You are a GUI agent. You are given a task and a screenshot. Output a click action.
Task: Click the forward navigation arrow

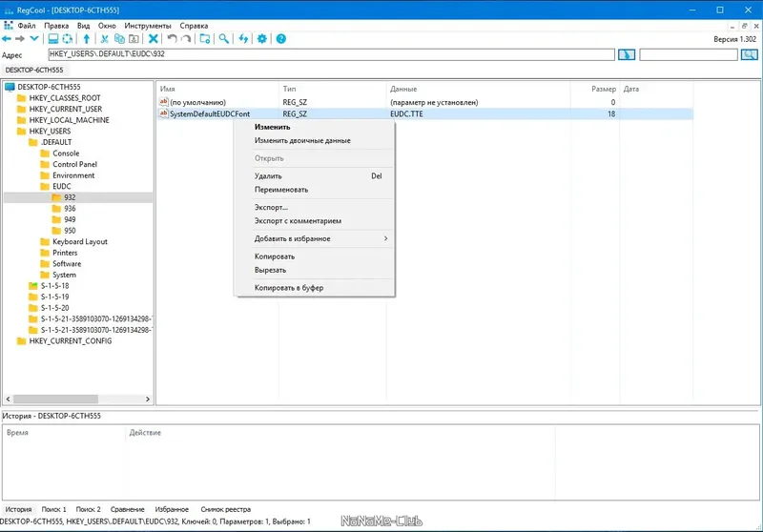(x=20, y=39)
